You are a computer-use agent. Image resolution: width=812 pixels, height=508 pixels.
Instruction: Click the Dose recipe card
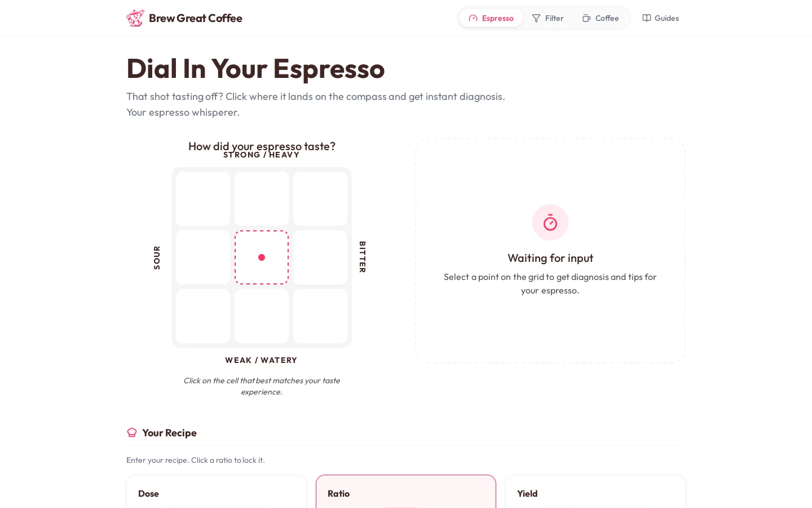pyautogui.click(x=217, y=492)
